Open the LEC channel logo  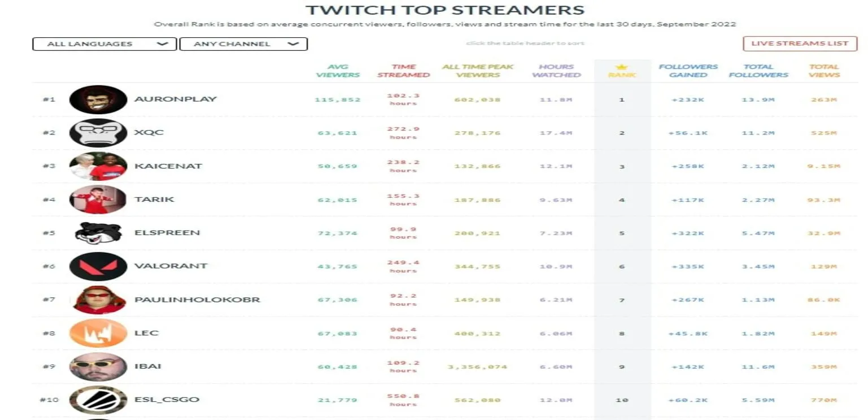pyautogui.click(x=97, y=332)
